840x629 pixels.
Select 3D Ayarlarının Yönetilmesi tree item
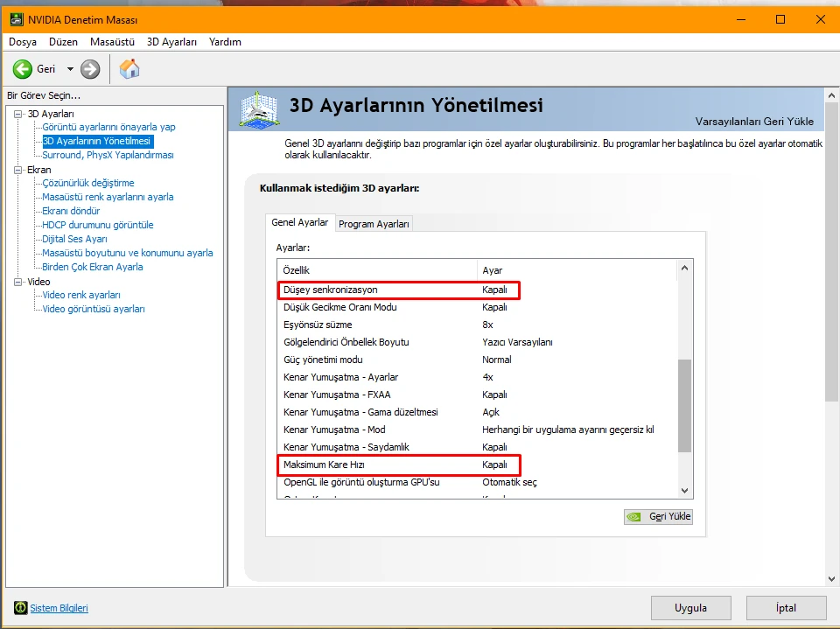(x=97, y=141)
